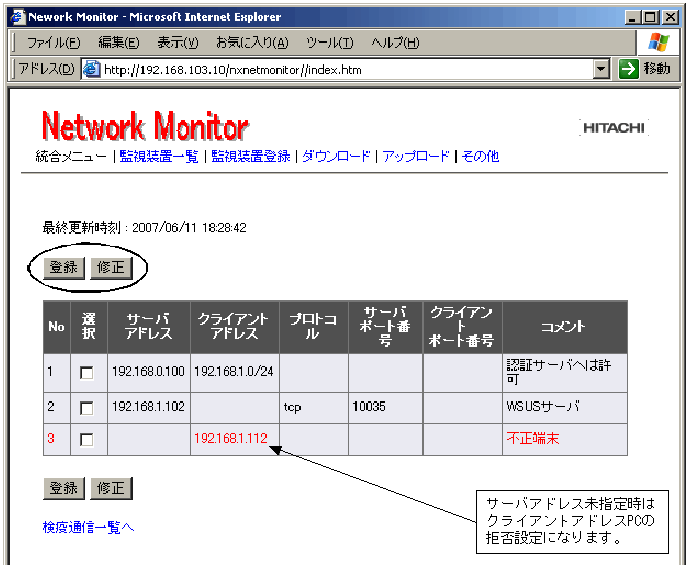Open the 編集(E) menu
Image resolution: width=688 pixels, height=568 pixels.
coord(118,43)
